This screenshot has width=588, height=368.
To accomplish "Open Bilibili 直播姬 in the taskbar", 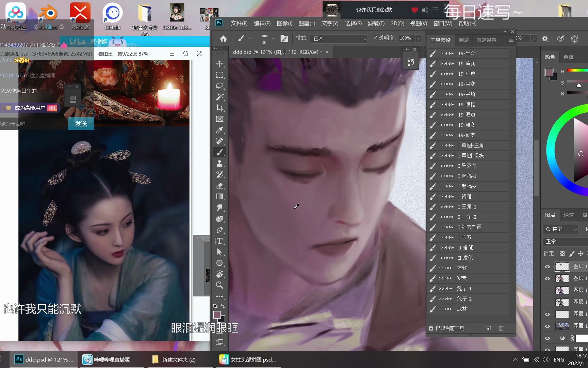I will click(x=112, y=360).
